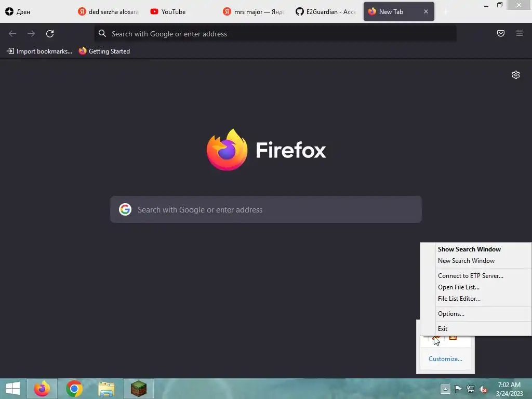Open new tab personalize gear
The width and height of the screenshot is (532, 399).
pos(516,75)
